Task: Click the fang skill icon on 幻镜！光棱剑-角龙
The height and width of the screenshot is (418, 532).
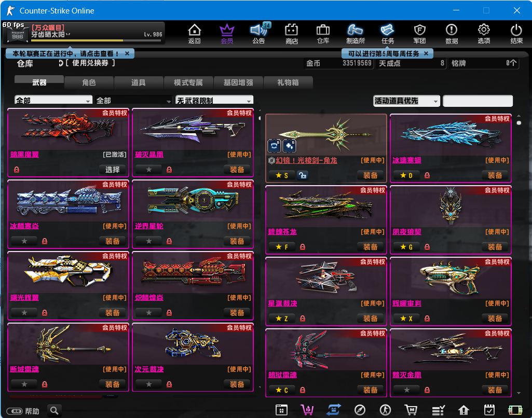Action: tap(274, 146)
